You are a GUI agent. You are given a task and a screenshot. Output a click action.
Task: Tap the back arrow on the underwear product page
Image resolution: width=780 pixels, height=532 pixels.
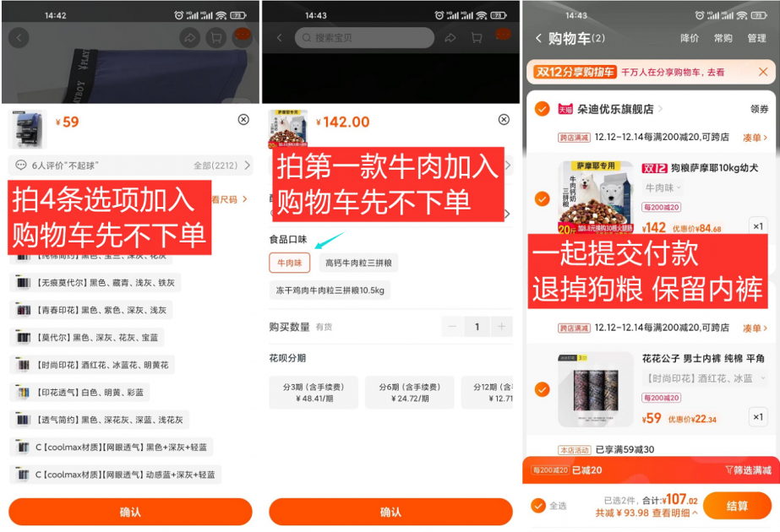tap(19, 37)
